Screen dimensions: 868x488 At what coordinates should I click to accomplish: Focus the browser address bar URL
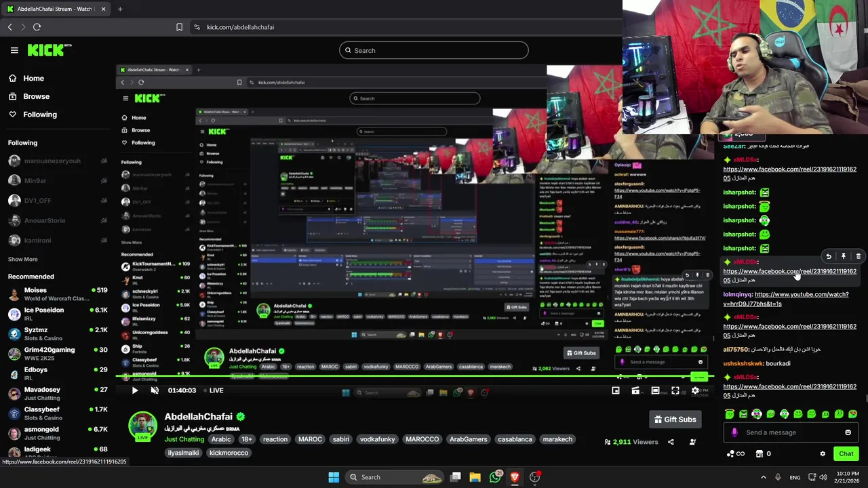pyautogui.click(x=240, y=27)
